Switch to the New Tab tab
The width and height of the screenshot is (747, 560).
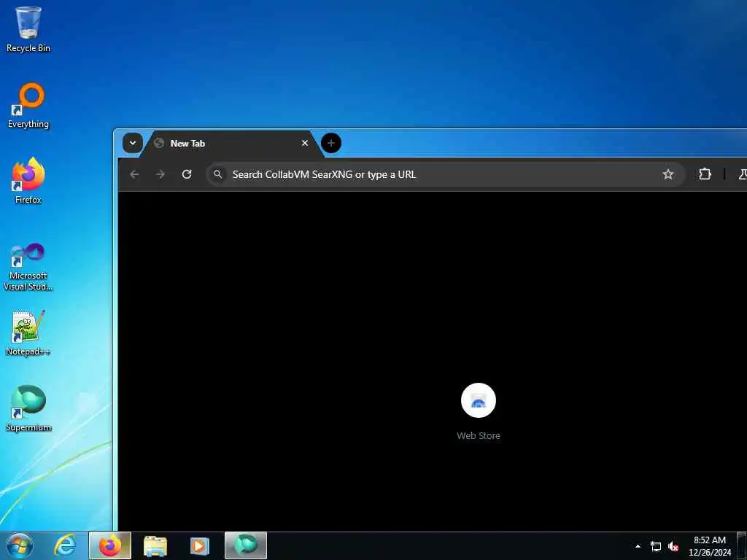(x=231, y=144)
